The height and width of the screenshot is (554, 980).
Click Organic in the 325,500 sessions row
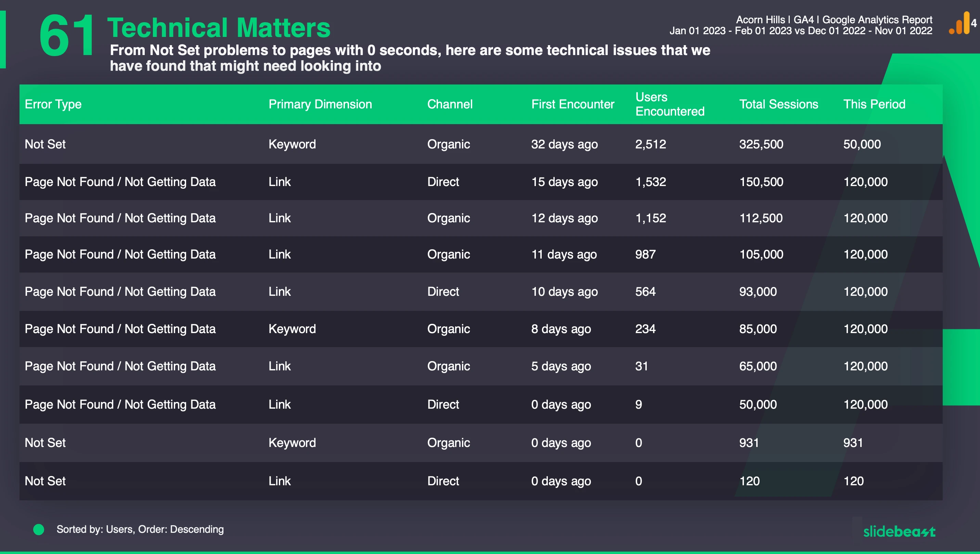449,144
